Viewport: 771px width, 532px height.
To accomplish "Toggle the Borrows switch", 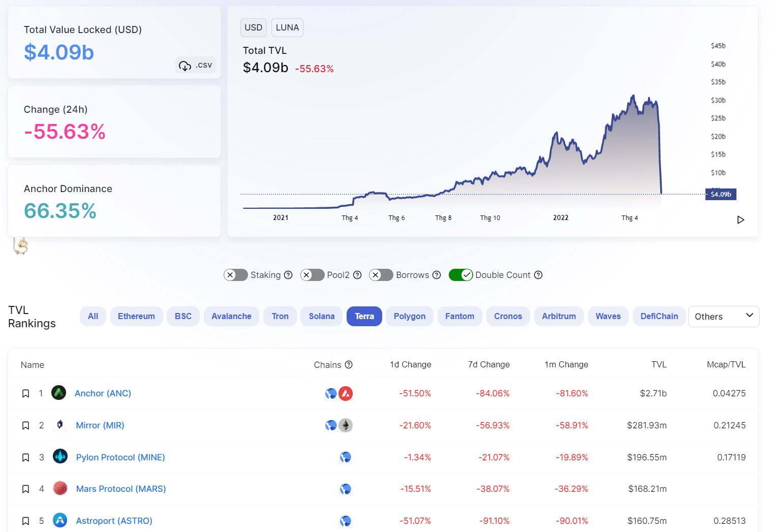I will (381, 275).
